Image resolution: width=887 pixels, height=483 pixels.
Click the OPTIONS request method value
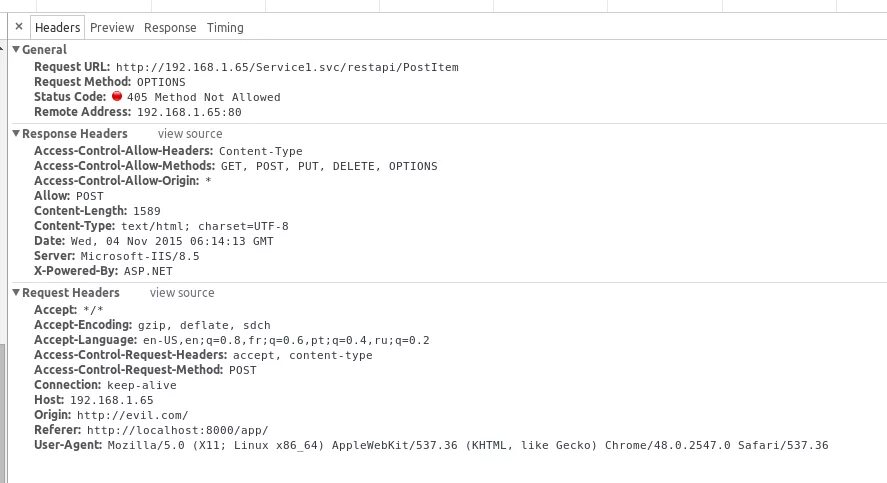tap(161, 82)
